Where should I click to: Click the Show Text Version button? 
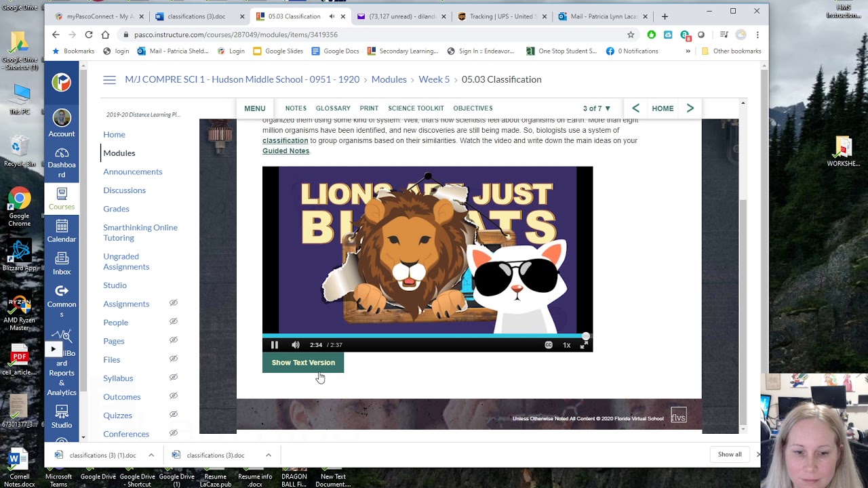pos(303,363)
